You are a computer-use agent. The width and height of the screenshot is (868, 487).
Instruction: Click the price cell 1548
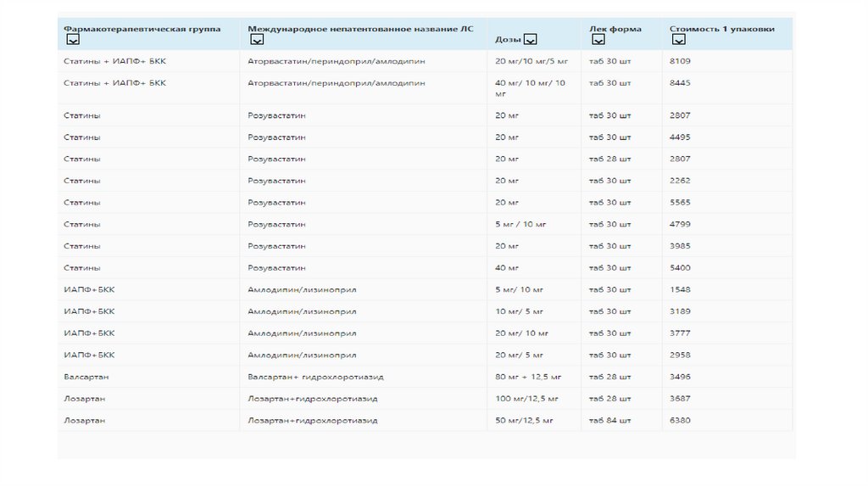pos(680,289)
